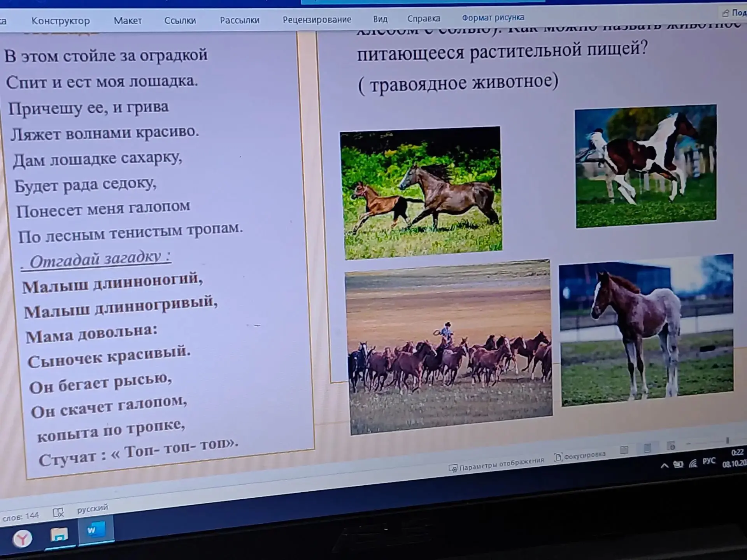Select the standing roan foal picture
747x560 pixels.
tap(646, 331)
